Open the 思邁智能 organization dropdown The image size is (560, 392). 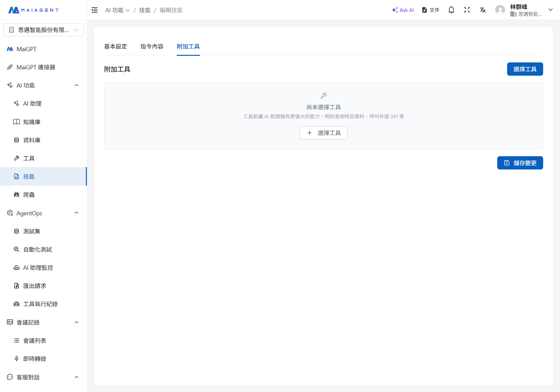point(43,30)
